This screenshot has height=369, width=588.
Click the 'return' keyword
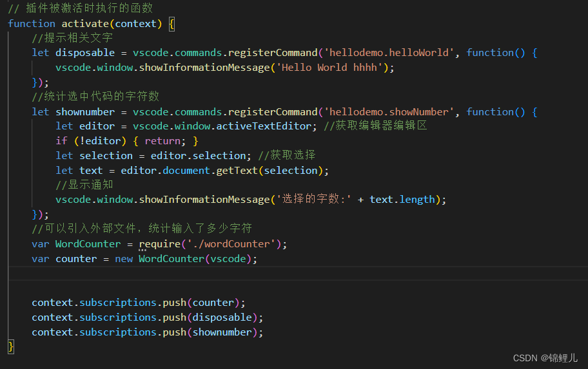tap(162, 141)
